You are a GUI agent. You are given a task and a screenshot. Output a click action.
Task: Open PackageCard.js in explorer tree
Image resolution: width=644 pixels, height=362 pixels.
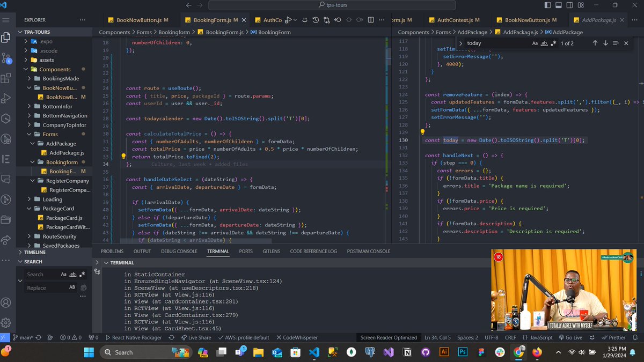(60, 218)
